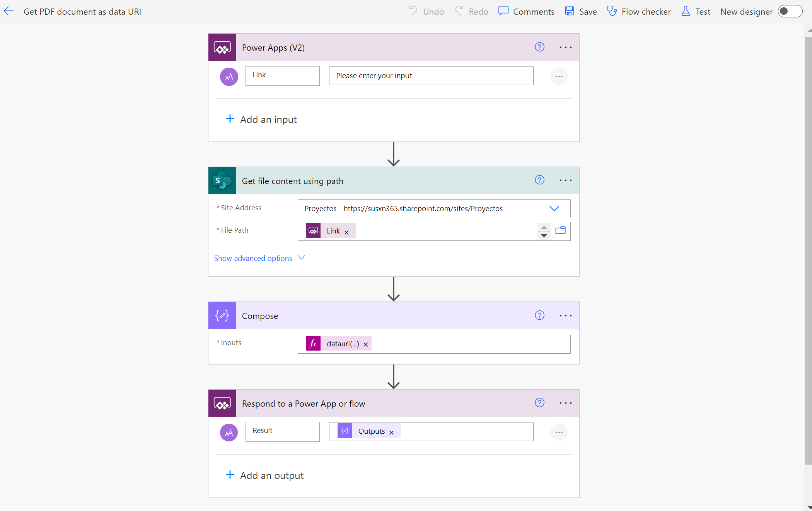Click the File Path stepper down arrow
Screen dimensions: 812x511
pyautogui.click(x=544, y=236)
